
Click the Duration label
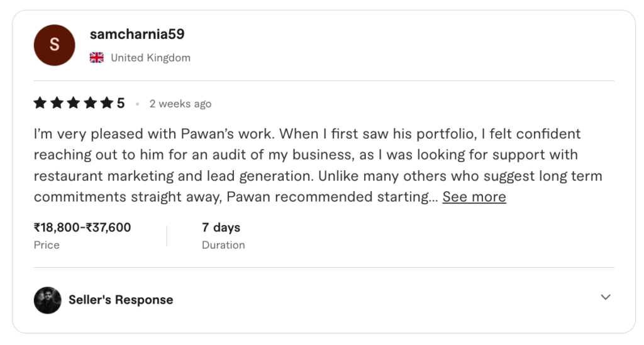[x=223, y=245]
